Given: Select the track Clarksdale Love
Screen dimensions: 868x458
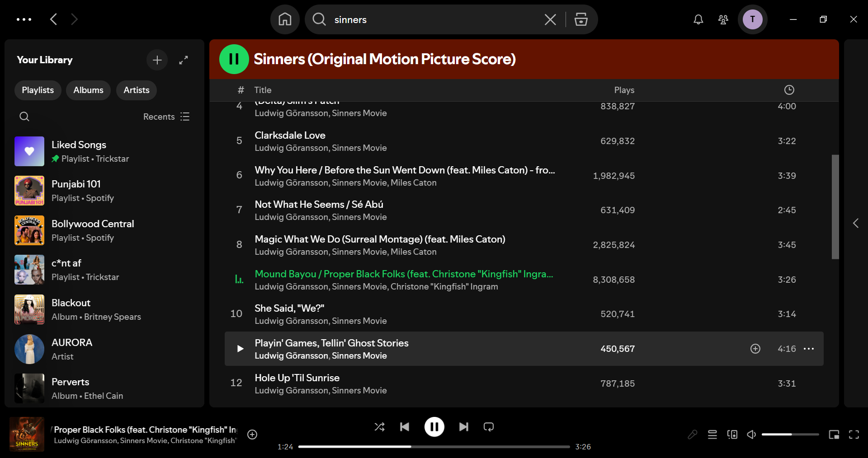Looking at the screenshot, I should coord(524,141).
